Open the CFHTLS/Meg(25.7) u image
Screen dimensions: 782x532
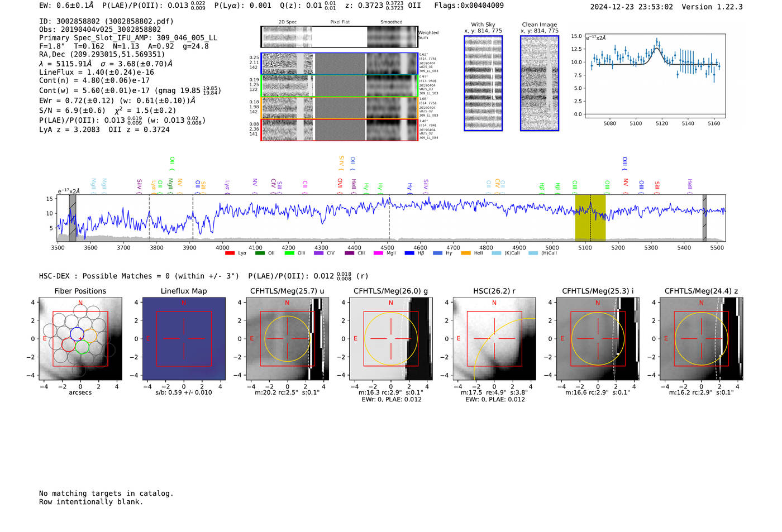coord(287,339)
